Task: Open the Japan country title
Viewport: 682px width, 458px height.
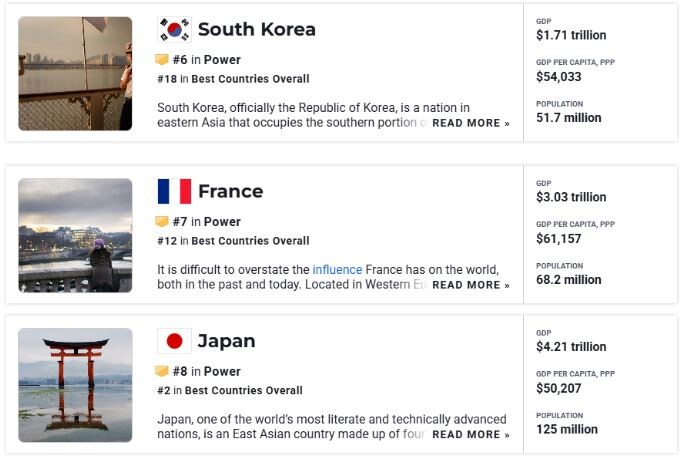Action: (226, 341)
